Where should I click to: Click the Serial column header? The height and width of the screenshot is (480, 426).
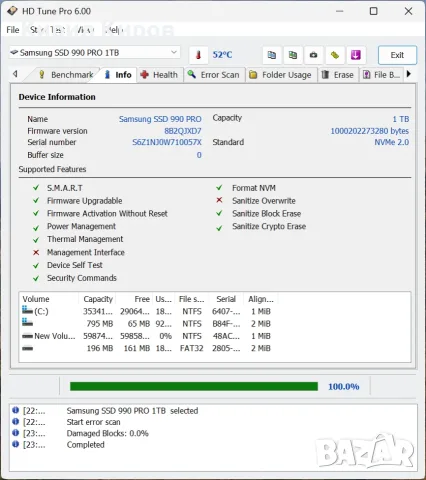point(226,299)
